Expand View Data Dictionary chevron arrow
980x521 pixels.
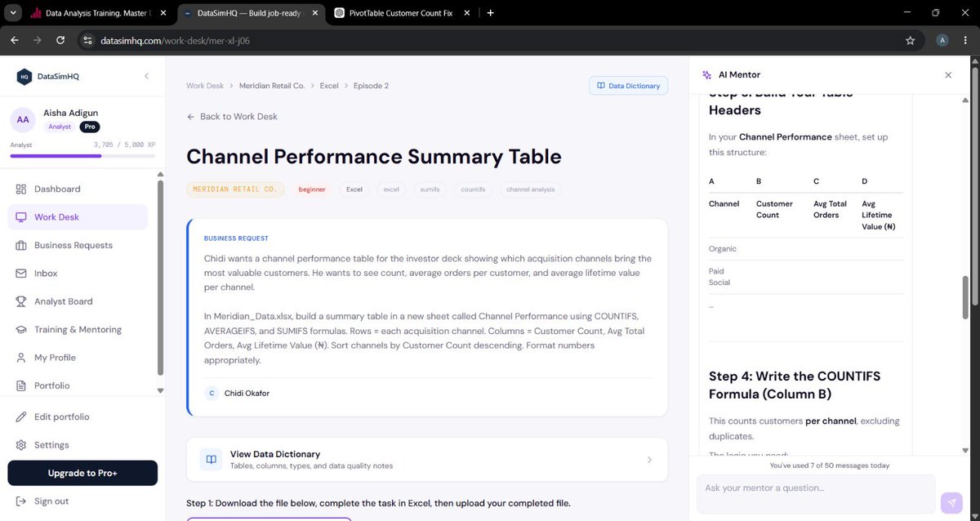click(x=649, y=460)
